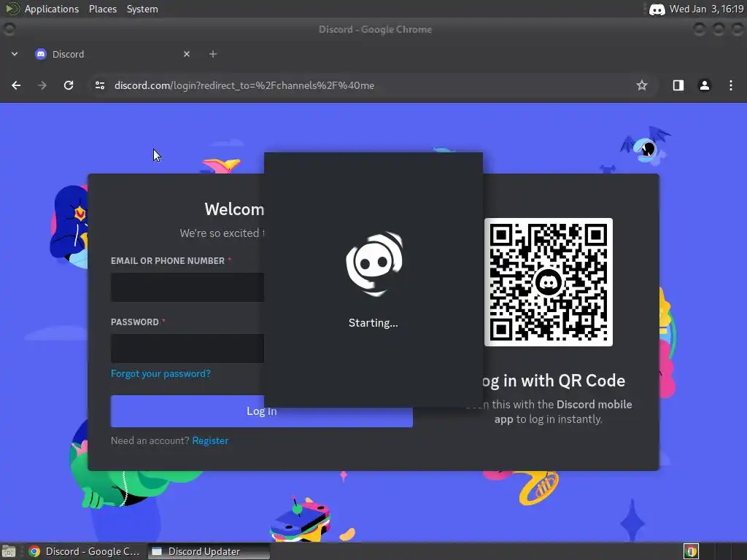This screenshot has width=747, height=560.
Task: Click the Log In button
Action: (x=262, y=411)
